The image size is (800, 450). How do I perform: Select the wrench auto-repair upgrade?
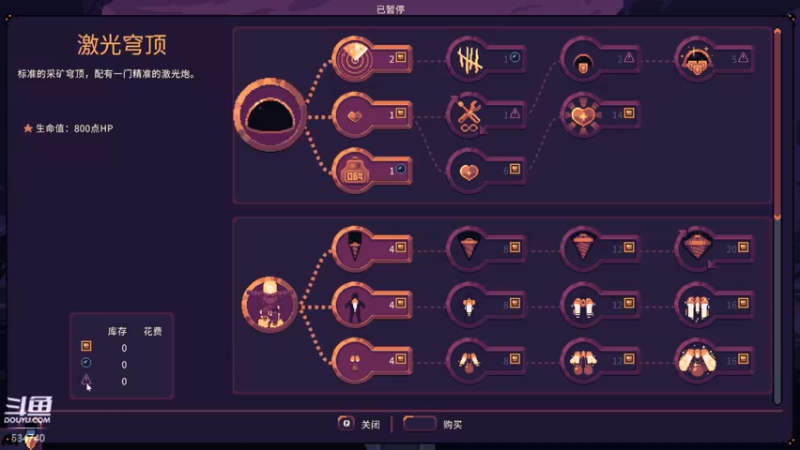coord(486,115)
